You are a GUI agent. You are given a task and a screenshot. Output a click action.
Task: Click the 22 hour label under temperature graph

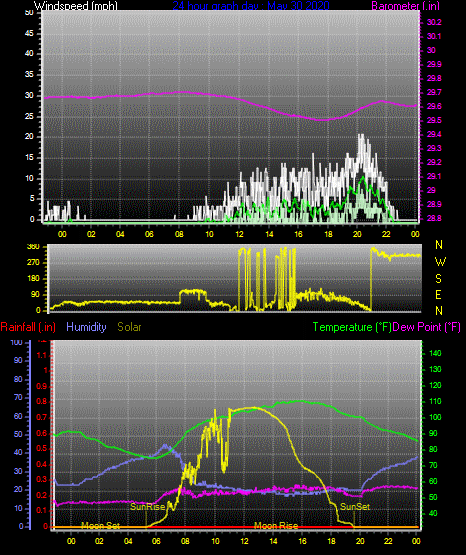pos(388,541)
